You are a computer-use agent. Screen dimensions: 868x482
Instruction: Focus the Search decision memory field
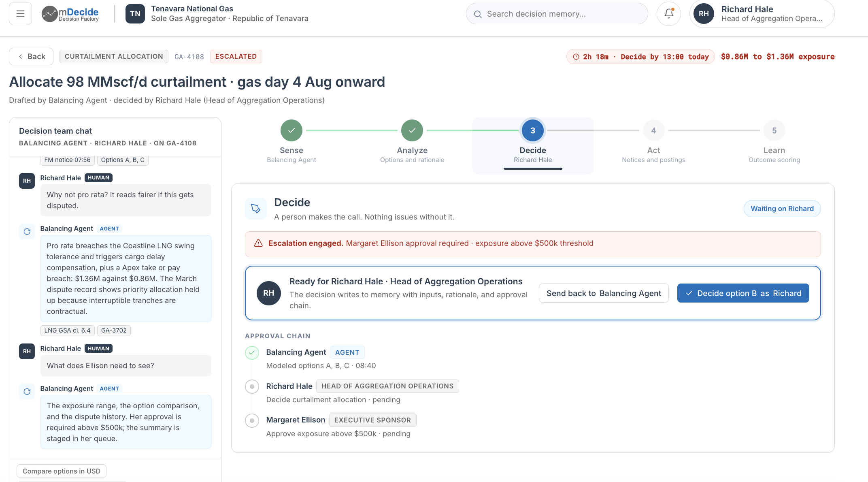557,14
